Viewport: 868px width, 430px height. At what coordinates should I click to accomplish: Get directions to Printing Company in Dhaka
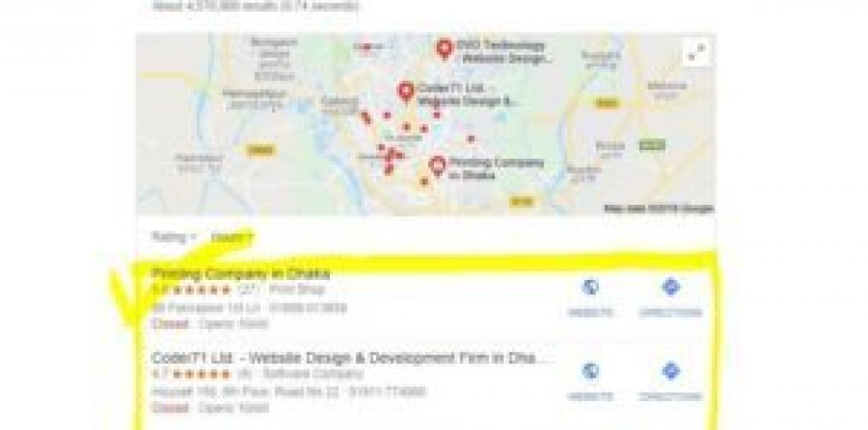[x=670, y=298]
